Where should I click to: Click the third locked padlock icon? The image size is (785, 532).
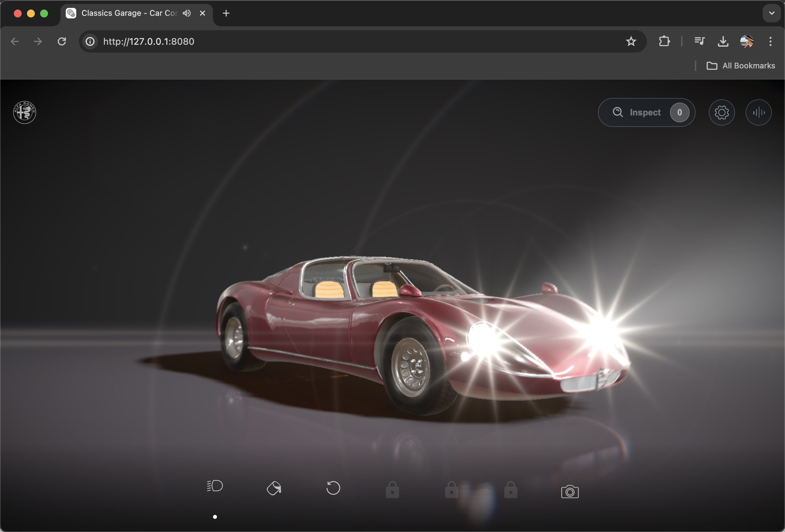511,490
